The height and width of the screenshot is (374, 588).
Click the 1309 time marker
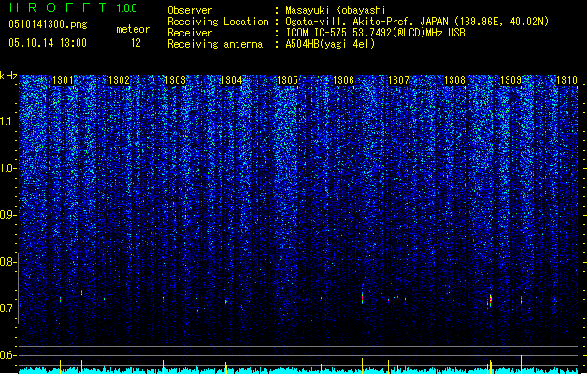click(x=510, y=80)
